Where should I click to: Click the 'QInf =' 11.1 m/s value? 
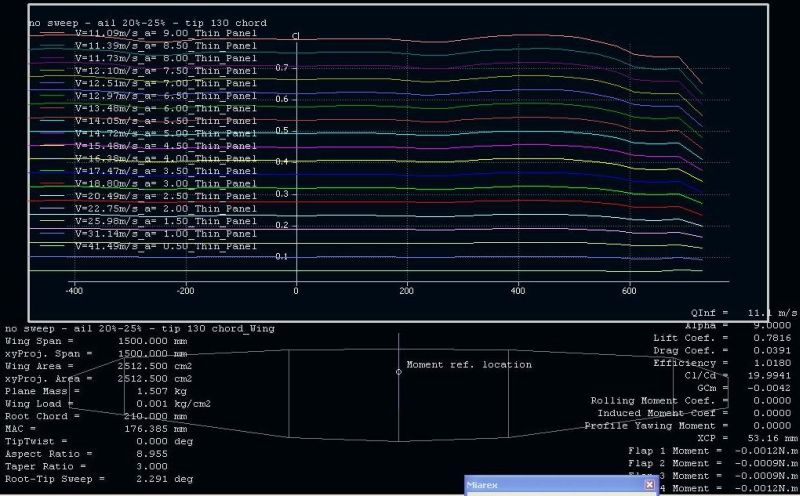772,313
